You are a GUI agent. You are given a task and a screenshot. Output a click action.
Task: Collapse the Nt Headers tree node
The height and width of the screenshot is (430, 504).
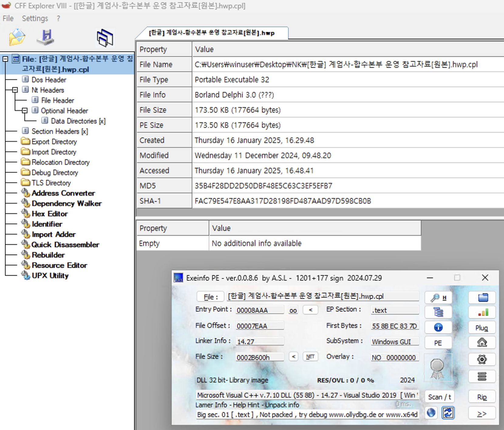pyautogui.click(x=15, y=90)
